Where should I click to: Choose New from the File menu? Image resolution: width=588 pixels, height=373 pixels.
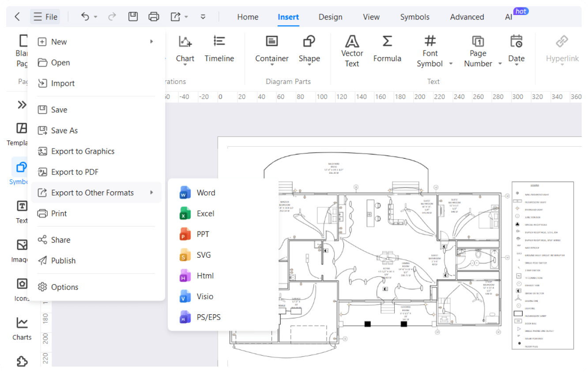click(x=96, y=42)
